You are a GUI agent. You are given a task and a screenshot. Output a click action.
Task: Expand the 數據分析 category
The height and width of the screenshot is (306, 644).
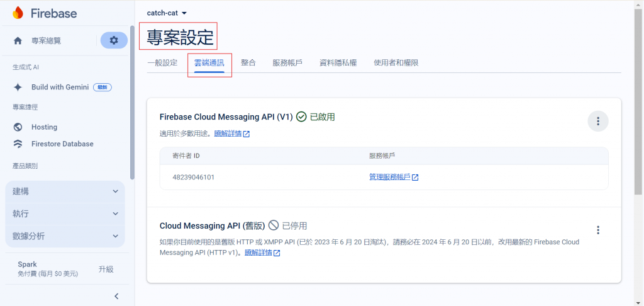coord(65,236)
